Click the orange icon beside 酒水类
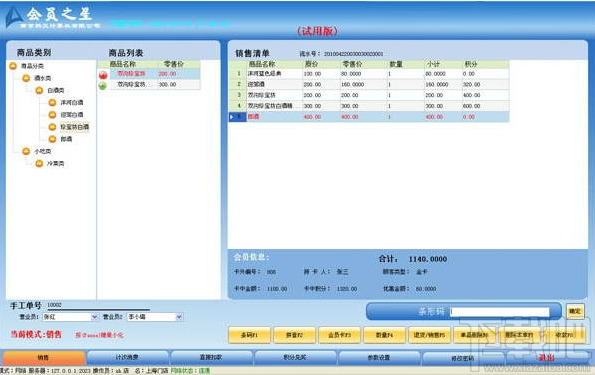The height and width of the screenshot is (375, 595). point(26,78)
